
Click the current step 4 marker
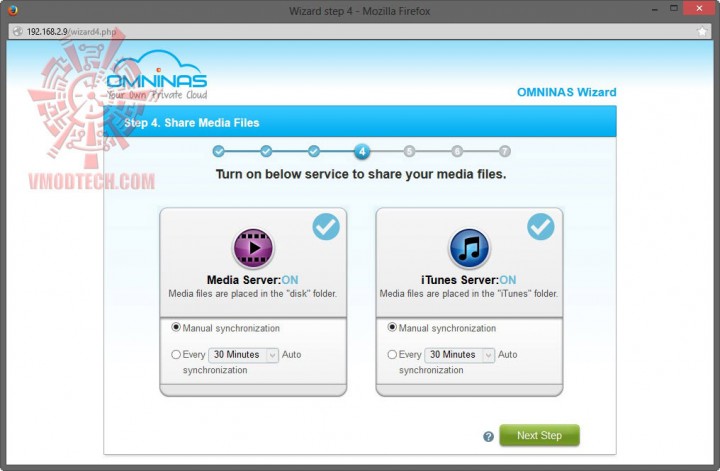click(362, 151)
